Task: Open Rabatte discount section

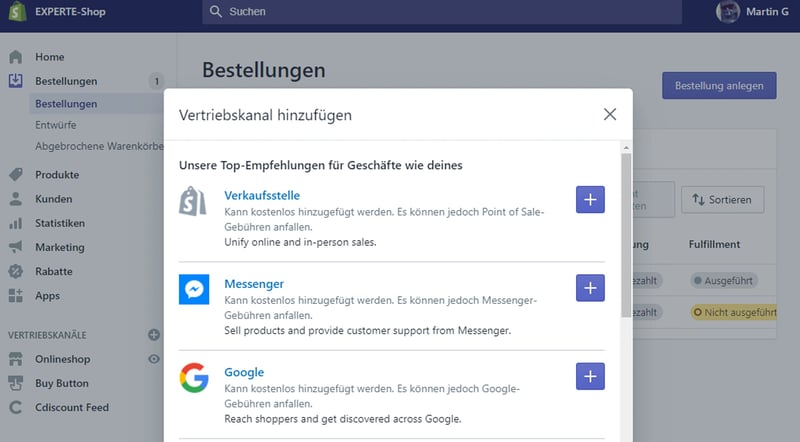Action: pos(56,271)
